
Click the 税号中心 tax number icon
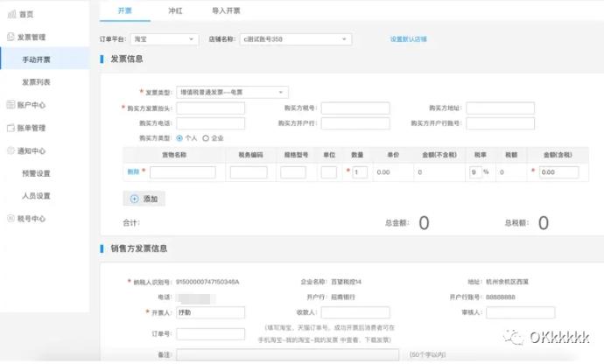[x=11, y=219]
